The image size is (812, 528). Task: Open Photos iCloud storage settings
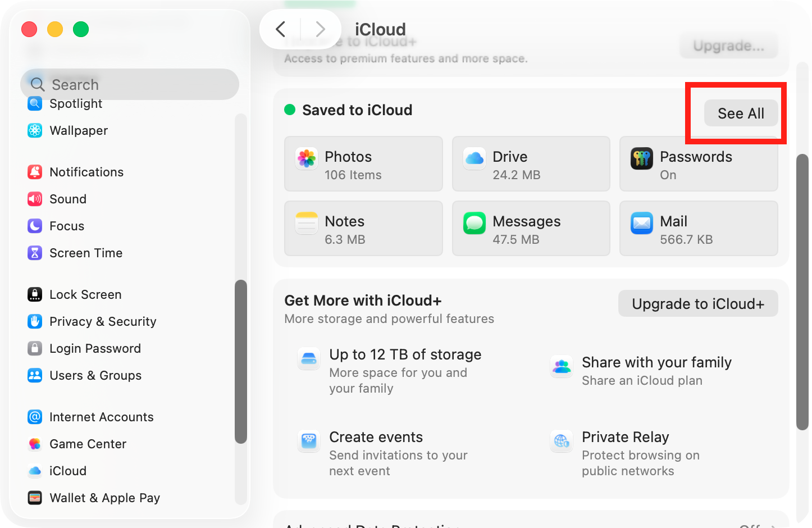(x=307, y=159)
